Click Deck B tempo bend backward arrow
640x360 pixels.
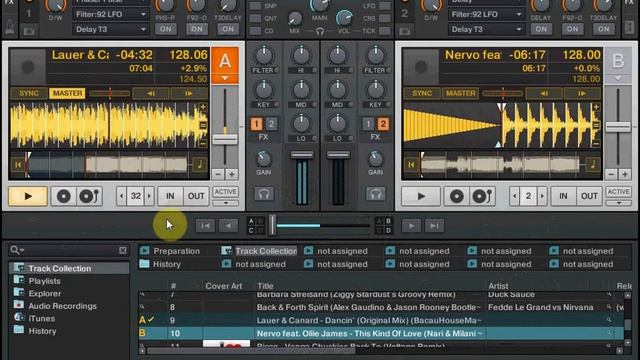(544, 93)
